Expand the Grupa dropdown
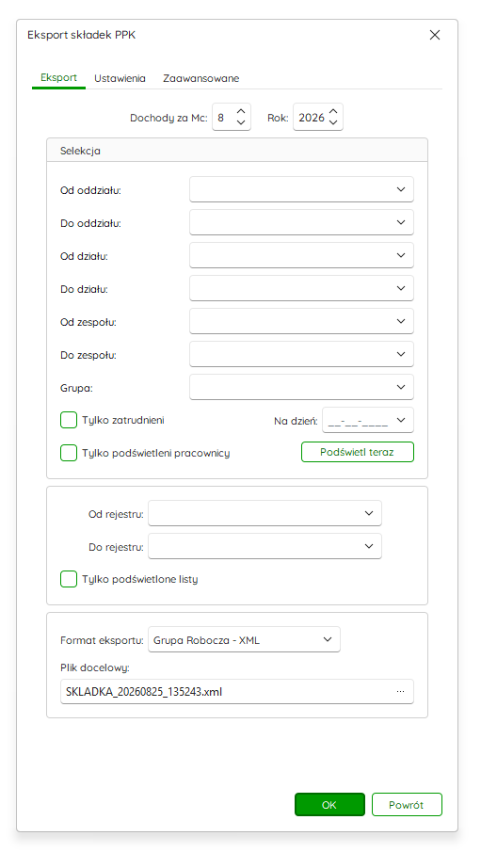 tap(401, 387)
